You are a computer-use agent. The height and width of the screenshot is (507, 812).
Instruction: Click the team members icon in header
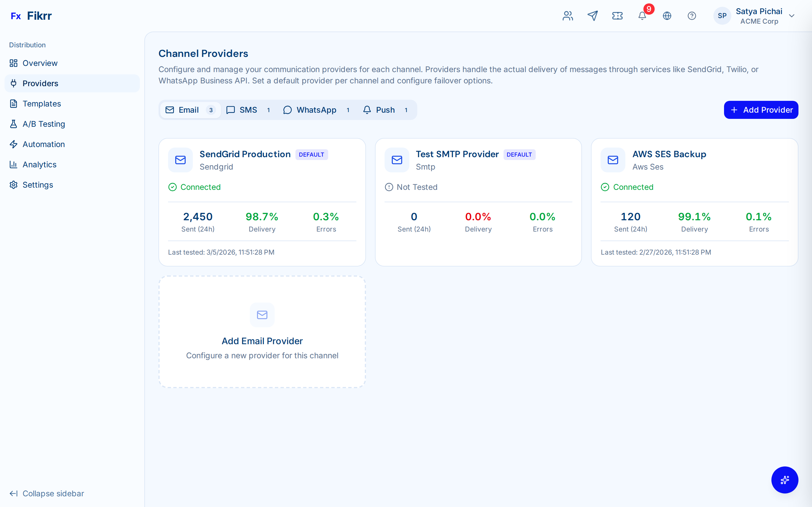[567, 16]
